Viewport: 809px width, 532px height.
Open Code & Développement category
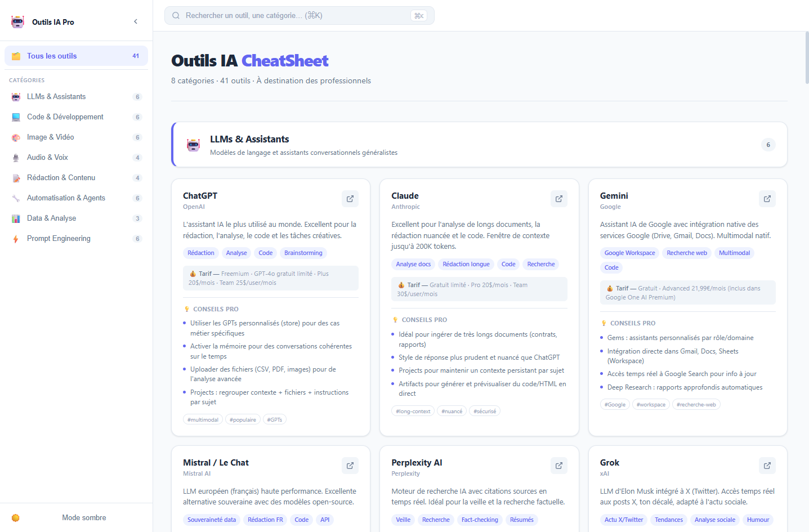76,117
